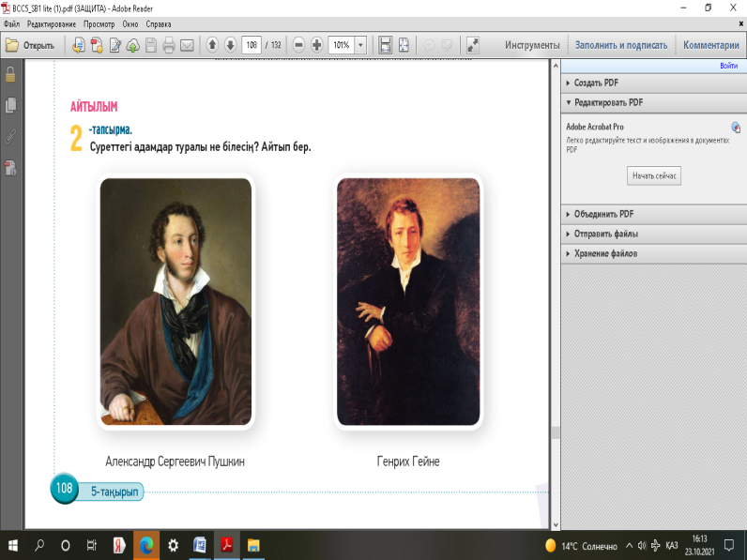747x560 pixels.
Task: Open the zoom level dropdown next to 101%
Action: [x=361, y=44]
